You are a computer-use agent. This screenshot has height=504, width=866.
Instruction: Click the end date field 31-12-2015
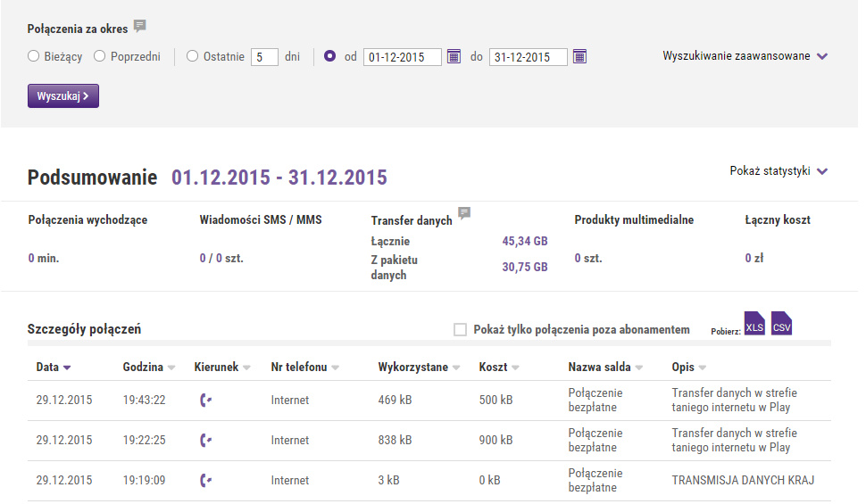pyautogui.click(x=529, y=57)
